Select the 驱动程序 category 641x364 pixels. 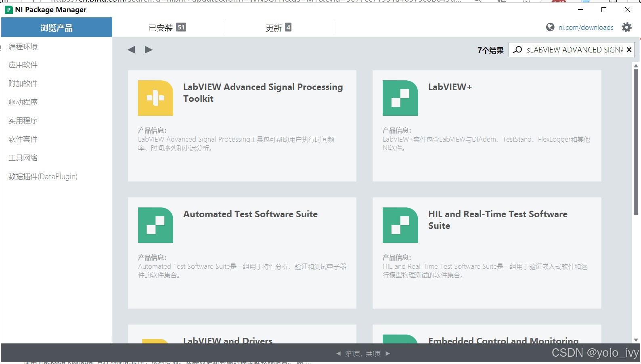(23, 102)
